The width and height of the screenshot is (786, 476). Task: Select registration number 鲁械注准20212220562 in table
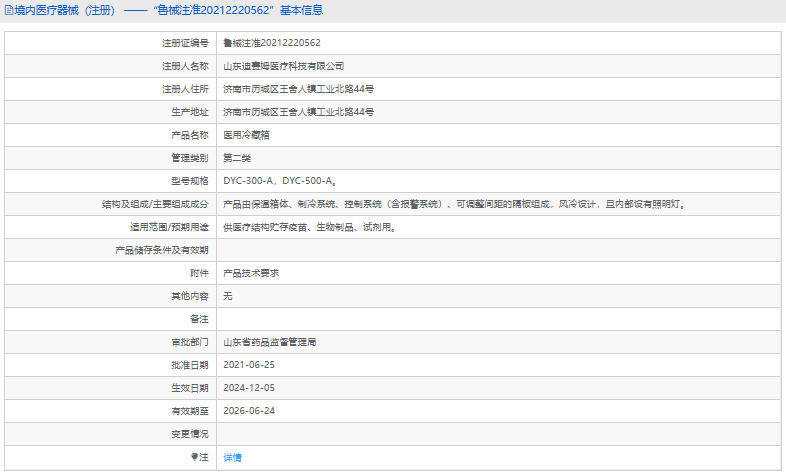click(x=272, y=43)
